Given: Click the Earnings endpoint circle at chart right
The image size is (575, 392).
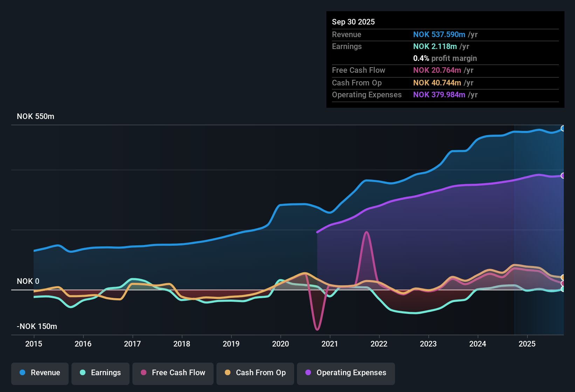Looking at the screenshot, I should click(563, 290).
